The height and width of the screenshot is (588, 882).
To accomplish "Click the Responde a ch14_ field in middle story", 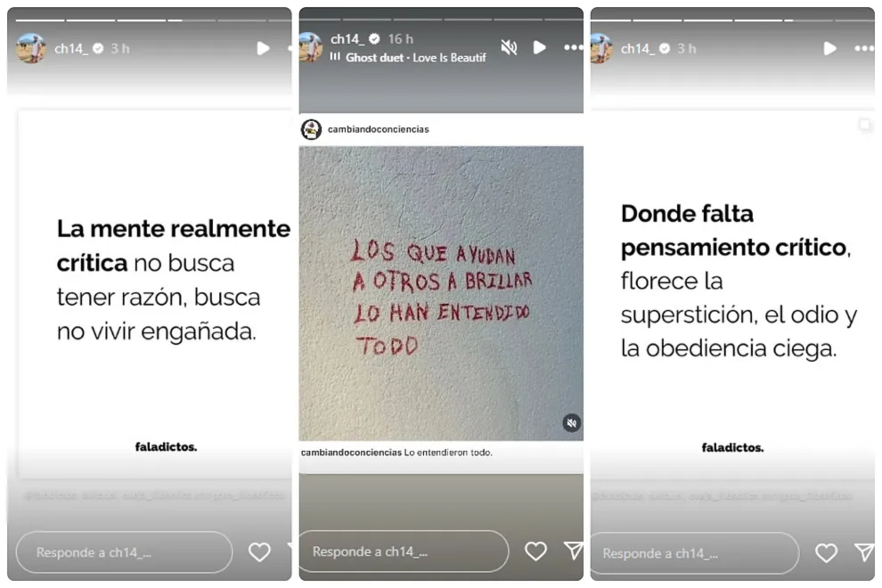I will 404,551.
